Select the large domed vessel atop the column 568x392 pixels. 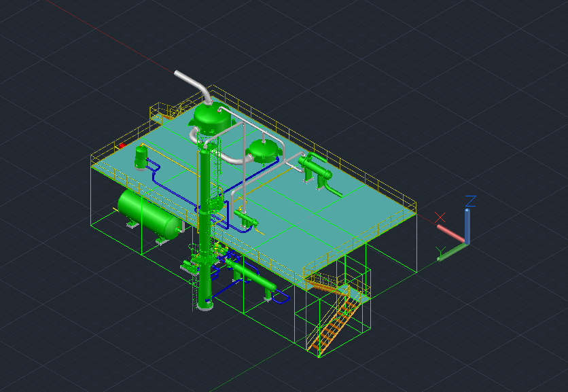(212, 118)
